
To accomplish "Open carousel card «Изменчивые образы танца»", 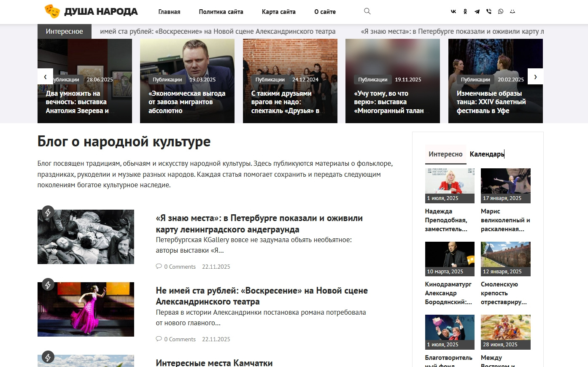I will (491, 102).
